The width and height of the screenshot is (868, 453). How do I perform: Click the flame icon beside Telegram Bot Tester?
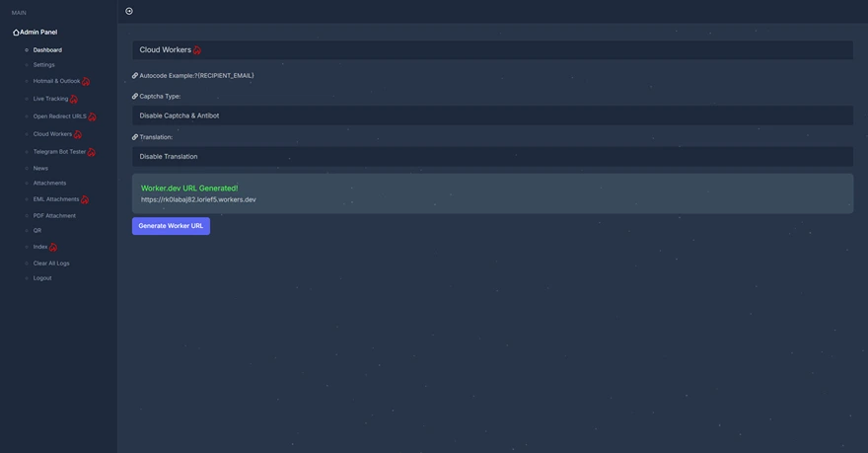pyautogui.click(x=92, y=153)
